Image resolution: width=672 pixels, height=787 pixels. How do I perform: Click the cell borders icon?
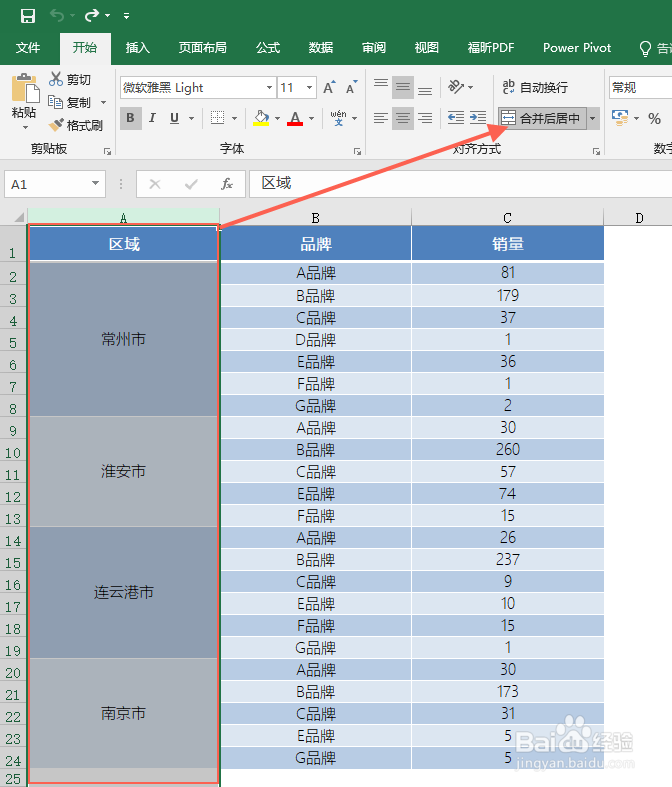217,118
